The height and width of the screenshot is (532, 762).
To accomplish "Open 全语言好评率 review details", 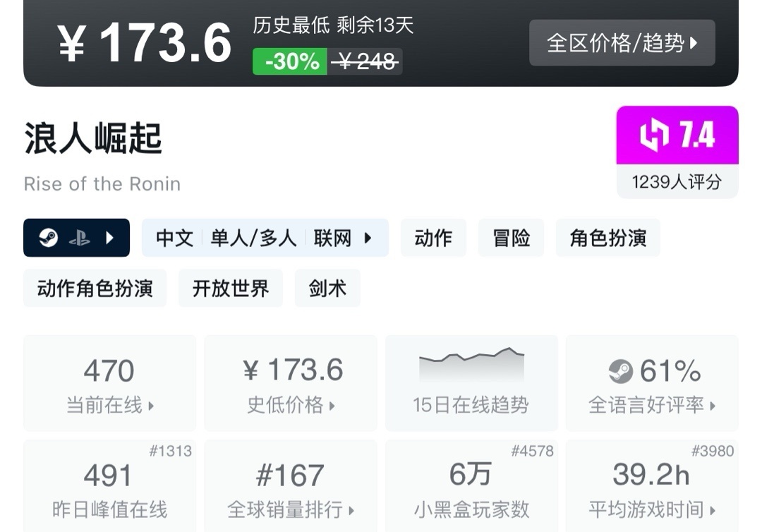I will pyautogui.click(x=651, y=405).
